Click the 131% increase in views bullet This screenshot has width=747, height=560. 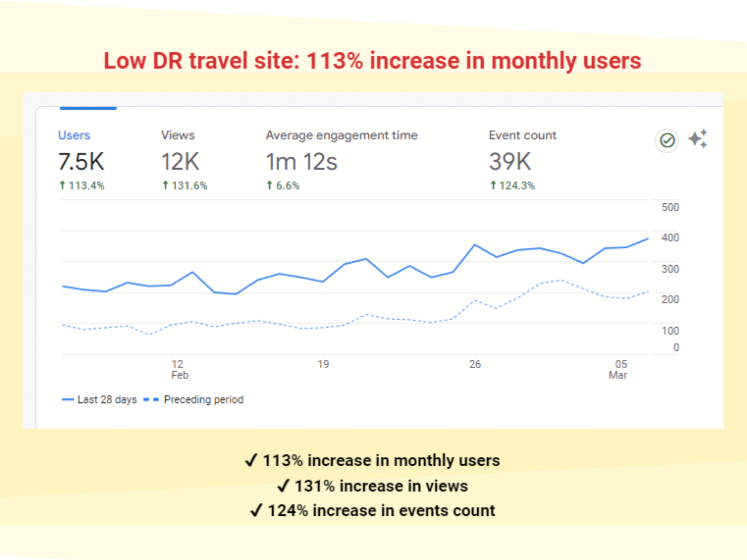click(x=372, y=486)
